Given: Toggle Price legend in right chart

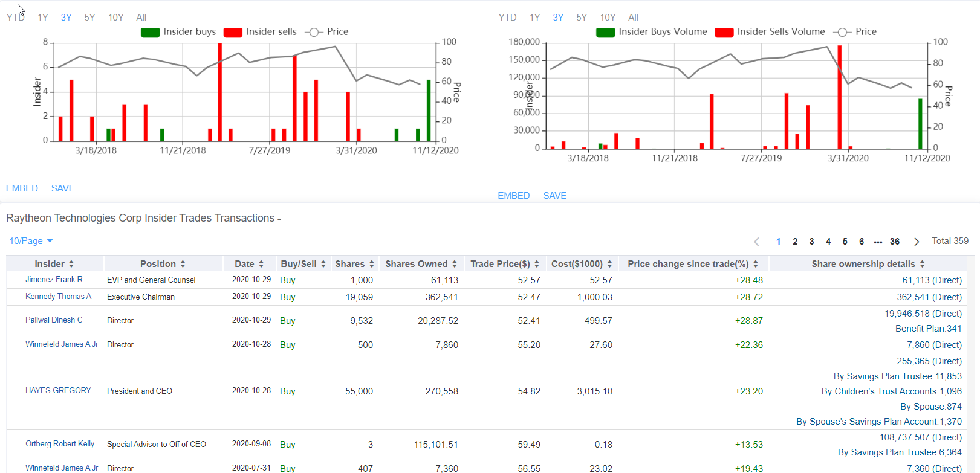Looking at the screenshot, I should coord(855,32).
